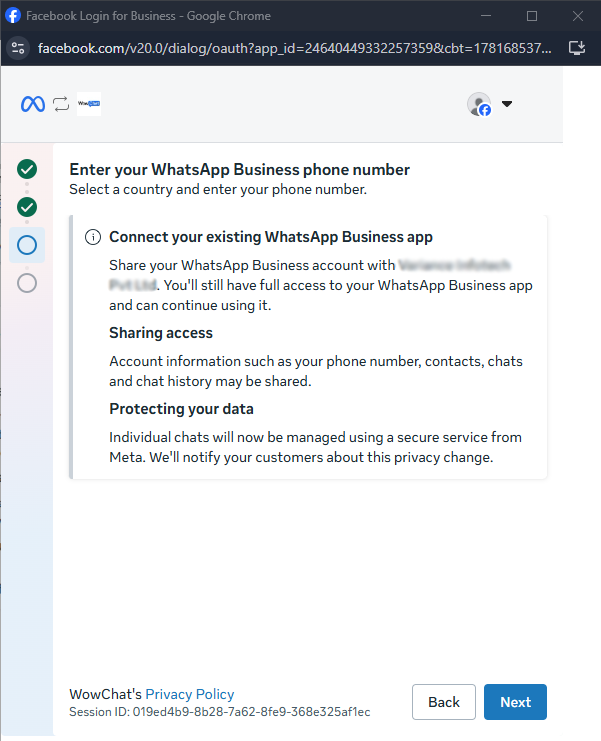Click the WowChat app logo thumbnail
The width and height of the screenshot is (601, 741).
[89, 103]
